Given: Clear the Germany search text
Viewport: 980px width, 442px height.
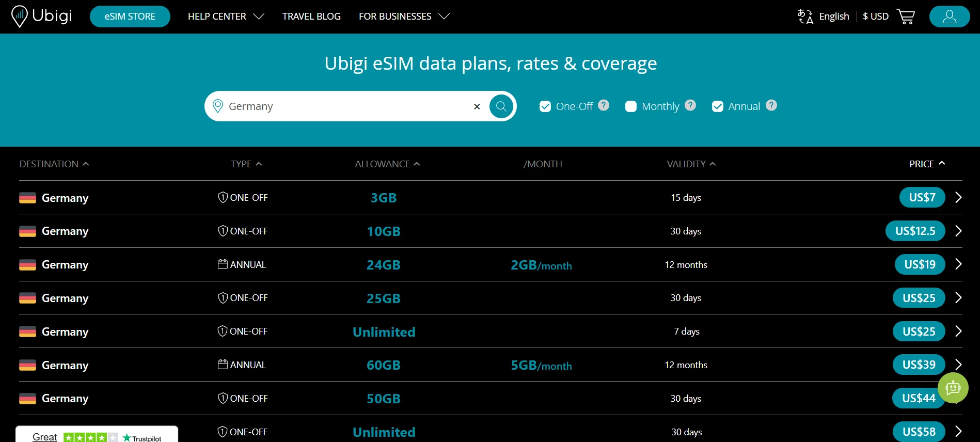Looking at the screenshot, I should pos(477,106).
